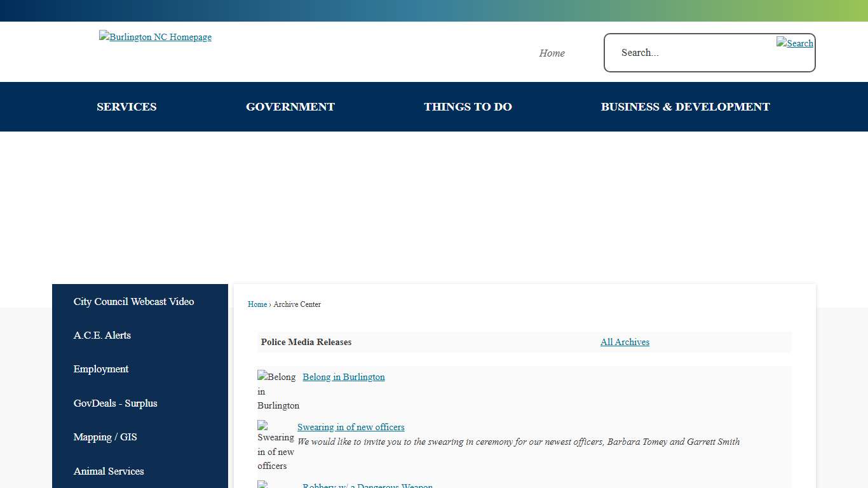Expand the BUSINESS & DEVELOPMENT menu

click(x=685, y=107)
